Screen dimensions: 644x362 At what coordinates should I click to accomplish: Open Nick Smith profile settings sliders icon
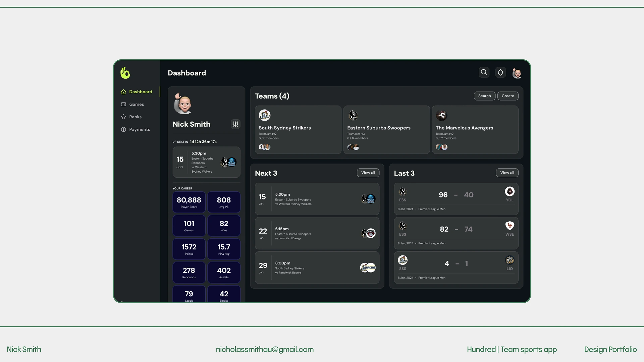click(x=235, y=124)
